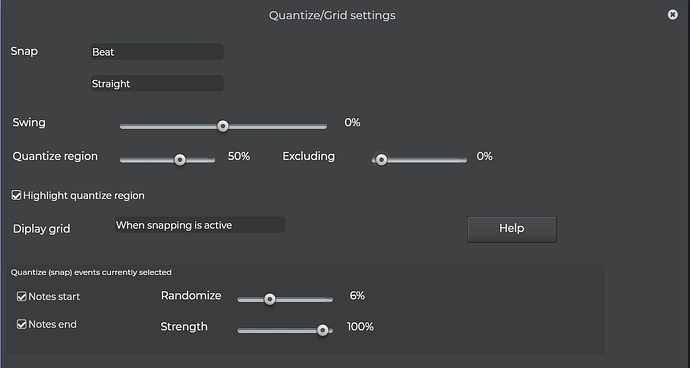Click right end of Swing slider track
This screenshot has width=690, height=368.
tap(325, 127)
